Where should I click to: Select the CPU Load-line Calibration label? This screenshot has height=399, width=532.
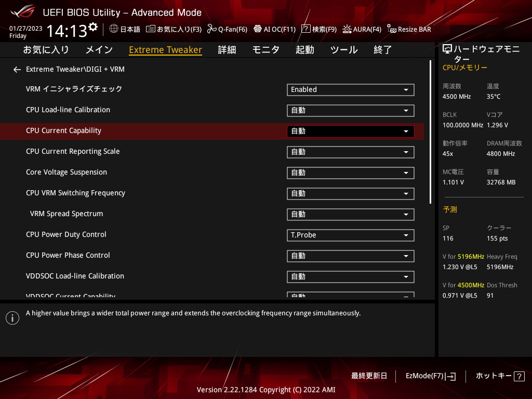[x=68, y=110]
